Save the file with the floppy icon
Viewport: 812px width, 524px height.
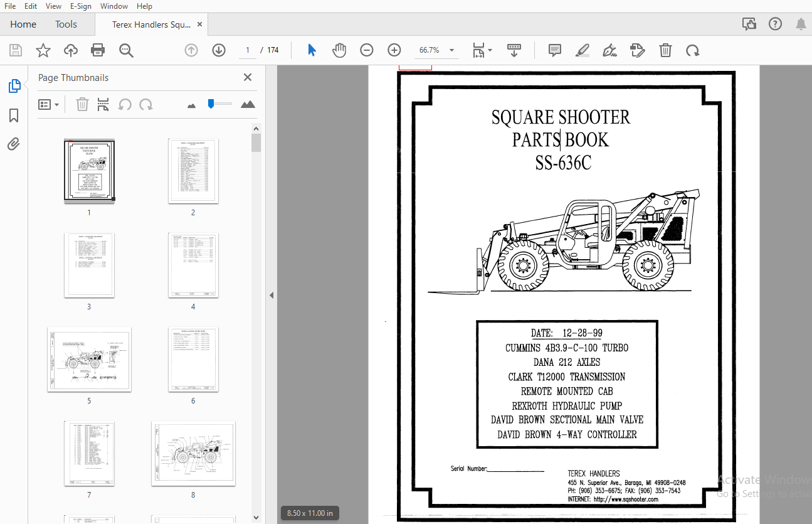16,50
